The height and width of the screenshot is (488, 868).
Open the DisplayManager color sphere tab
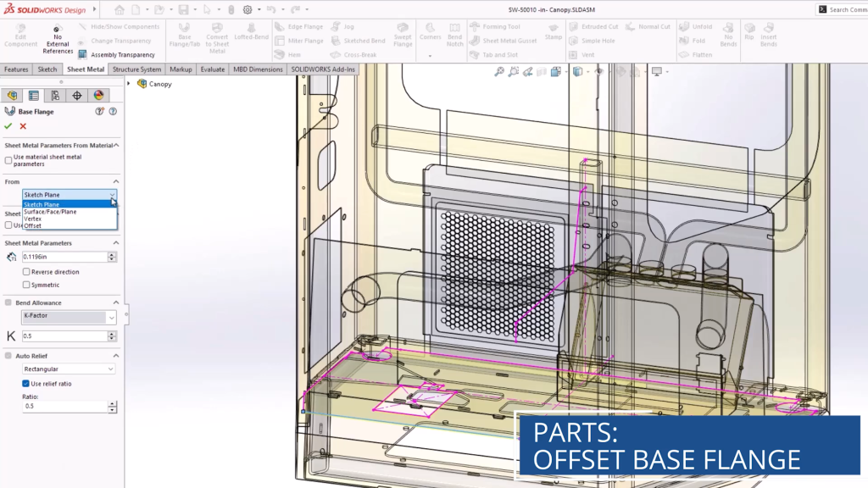click(98, 96)
